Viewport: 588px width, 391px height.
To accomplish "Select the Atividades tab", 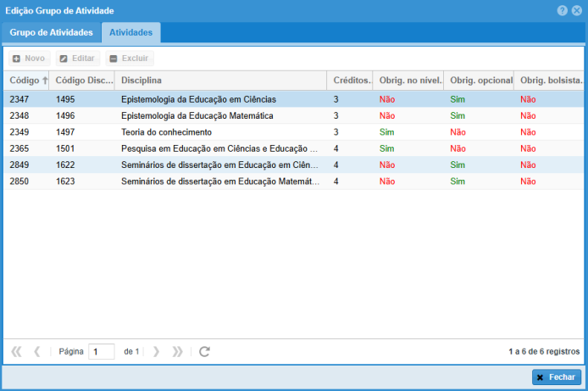I will click(130, 32).
